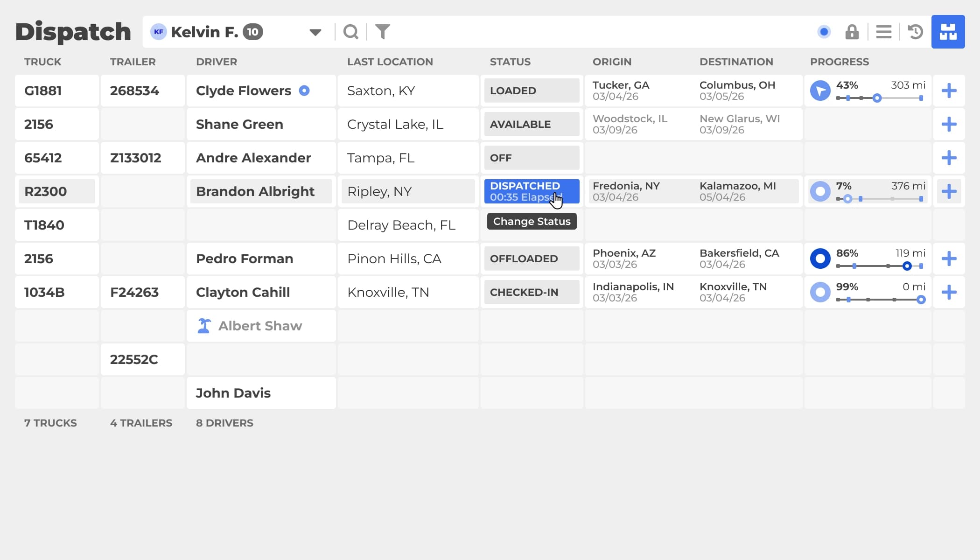Image resolution: width=980 pixels, height=560 pixels.
Task: Select the blue board view icon
Action: [948, 32]
